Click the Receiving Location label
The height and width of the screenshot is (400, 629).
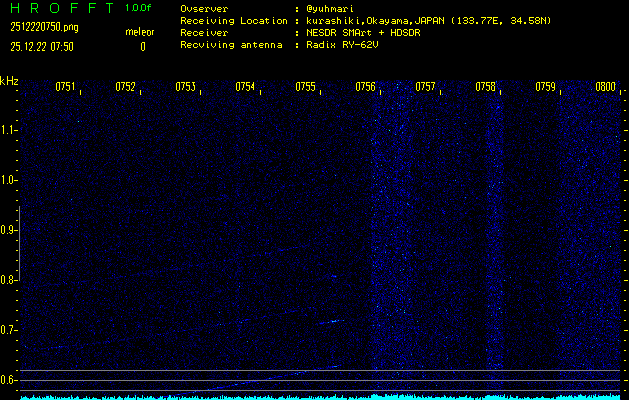point(234,21)
